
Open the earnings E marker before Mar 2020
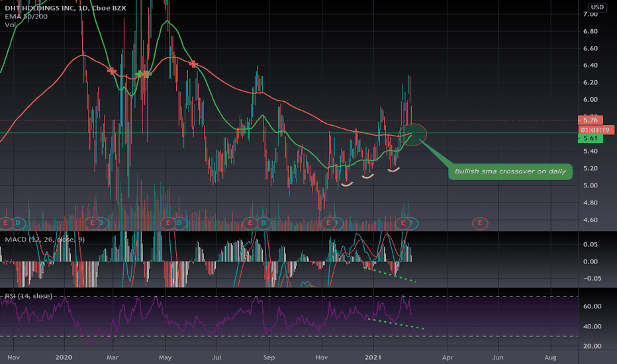[x=92, y=224]
